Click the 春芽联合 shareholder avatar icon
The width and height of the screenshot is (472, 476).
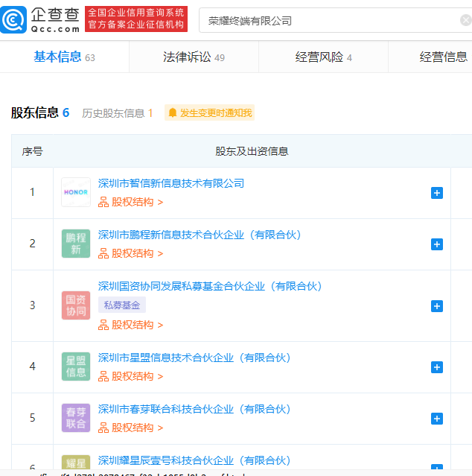click(x=76, y=418)
